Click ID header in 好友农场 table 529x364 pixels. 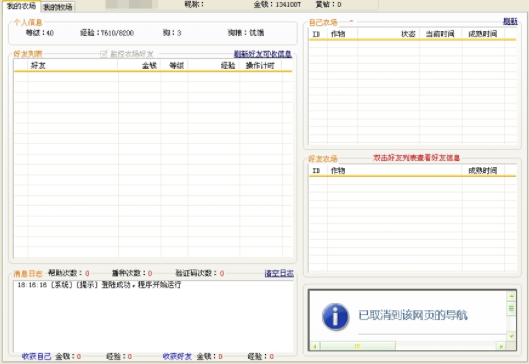tap(317, 170)
